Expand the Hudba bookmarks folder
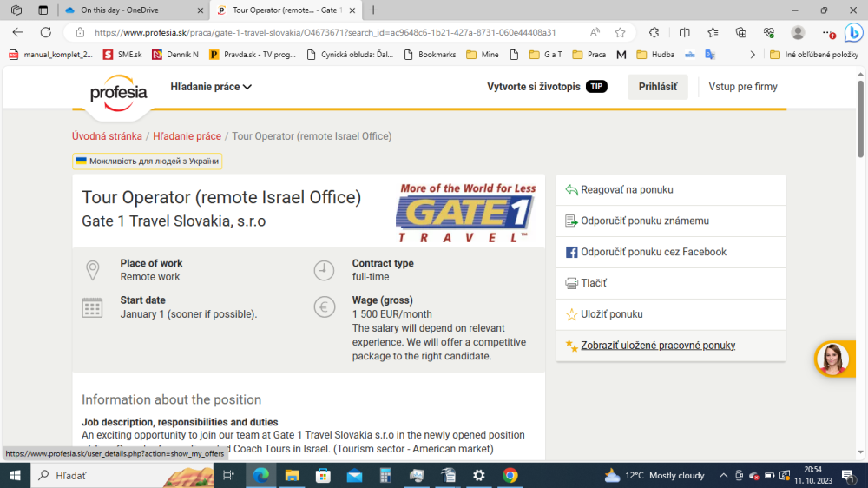This screenshot has height=488, width=868. [655, 55]
